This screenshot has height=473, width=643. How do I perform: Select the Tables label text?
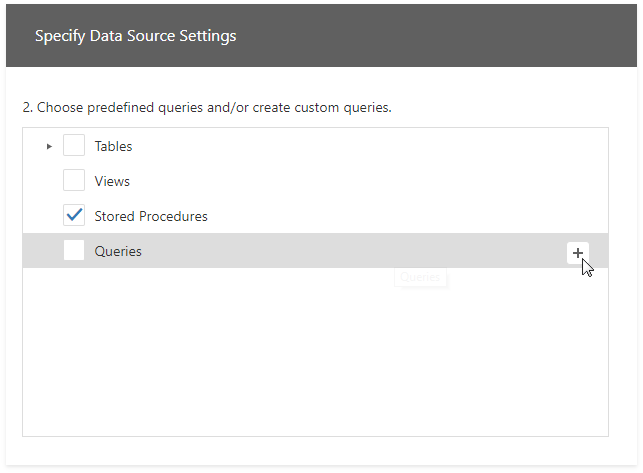click(113, 147)
